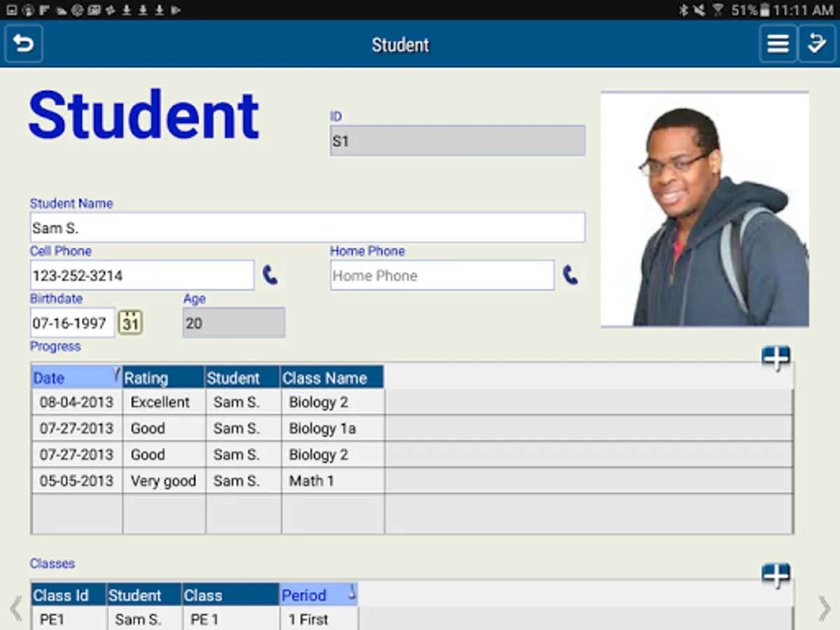
Task: Select the Very good rating cell
Action: tap(164, 481)
